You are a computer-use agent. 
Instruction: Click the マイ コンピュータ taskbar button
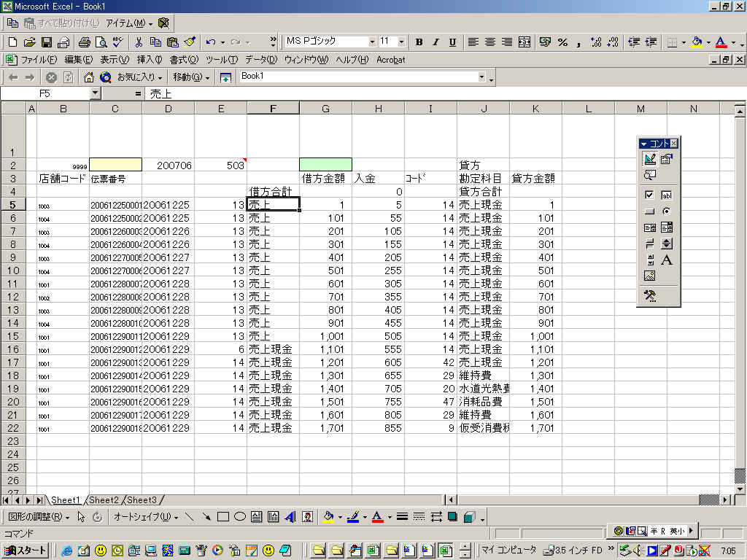pyautogui.click(x=508, y=550)
